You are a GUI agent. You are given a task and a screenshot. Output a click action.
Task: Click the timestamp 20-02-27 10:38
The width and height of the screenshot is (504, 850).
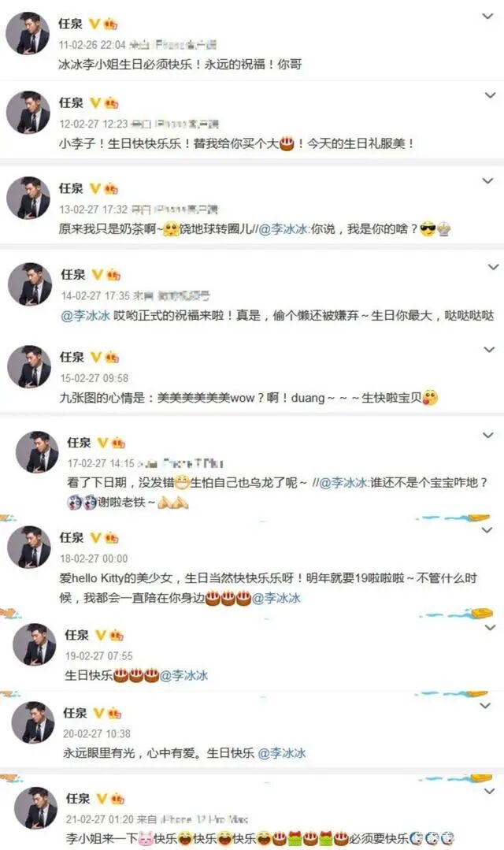(x=96, y=733)
